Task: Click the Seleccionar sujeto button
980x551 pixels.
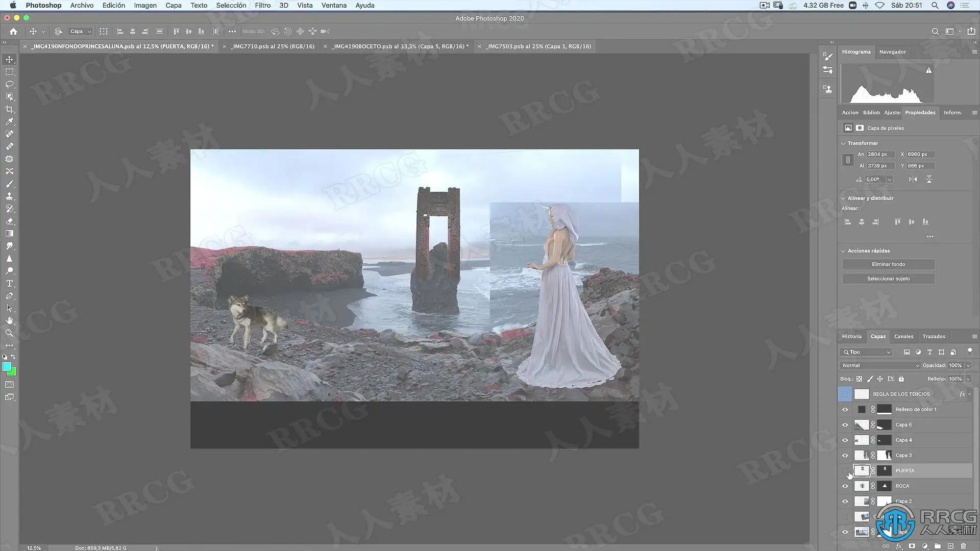Action: pyautogui.click(x=888, y=279)
